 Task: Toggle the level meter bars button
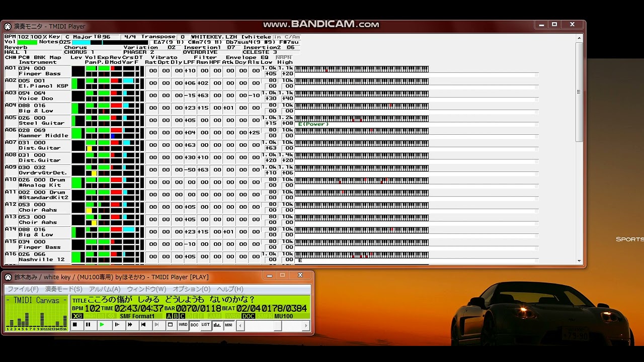pos(217,325)
